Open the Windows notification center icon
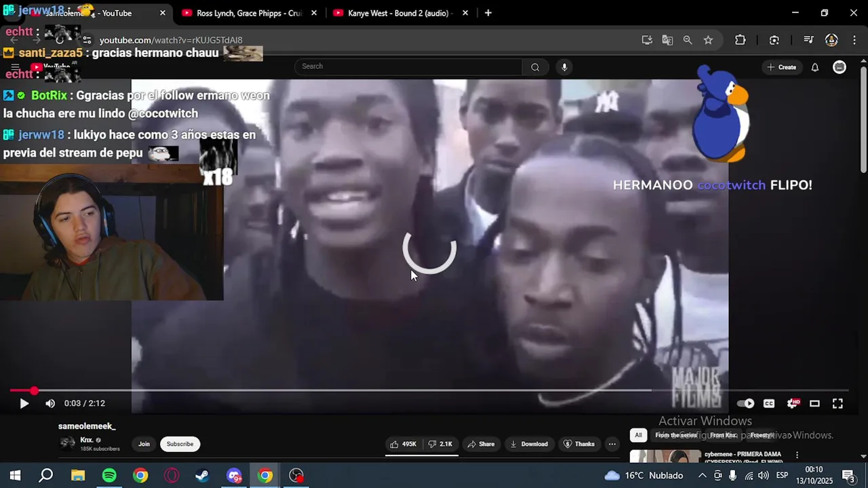The image size is (868, 488). pos(848,476)
